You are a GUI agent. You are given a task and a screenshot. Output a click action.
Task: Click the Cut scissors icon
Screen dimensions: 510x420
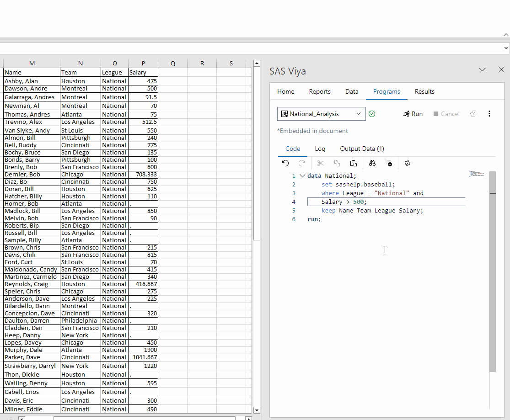point(320,163)
